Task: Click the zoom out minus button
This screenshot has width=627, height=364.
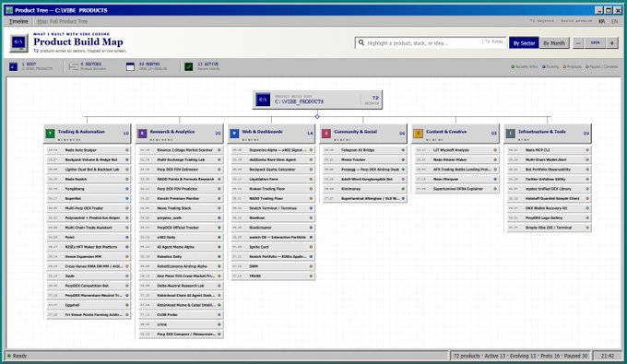Action: click(578, 42)
